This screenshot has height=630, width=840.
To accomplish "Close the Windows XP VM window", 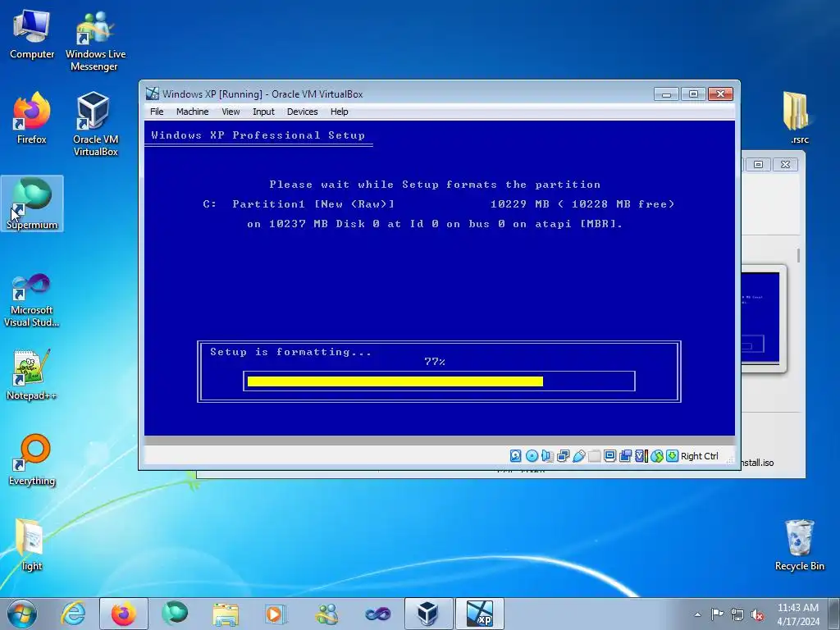I will [720, 94].
